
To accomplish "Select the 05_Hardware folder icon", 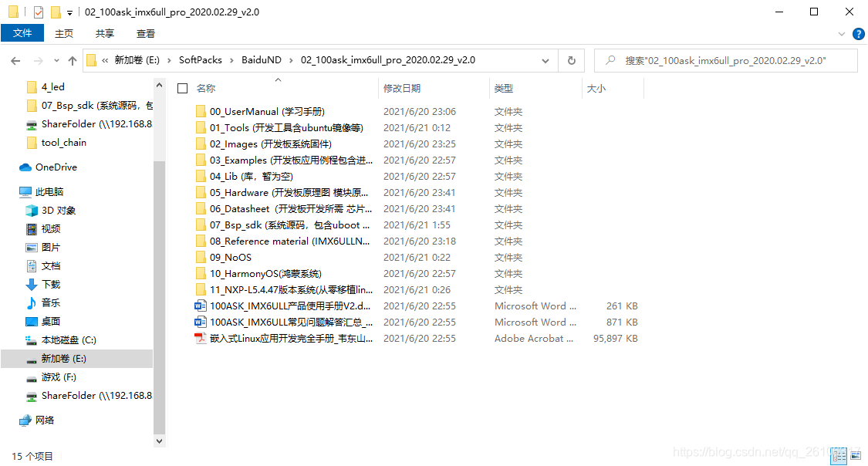I will (x=201, y=193).
